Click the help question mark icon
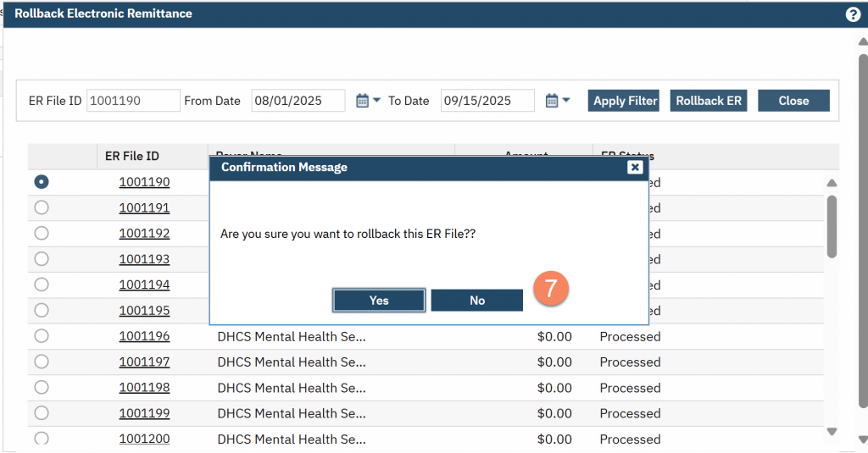868x453 pixels. tap(853, 14)
